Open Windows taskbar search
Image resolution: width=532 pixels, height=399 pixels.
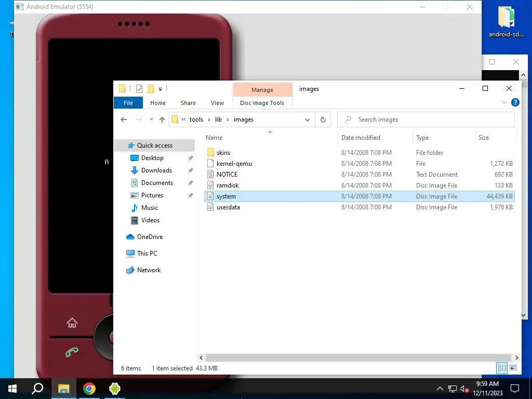tap(37, 389)
